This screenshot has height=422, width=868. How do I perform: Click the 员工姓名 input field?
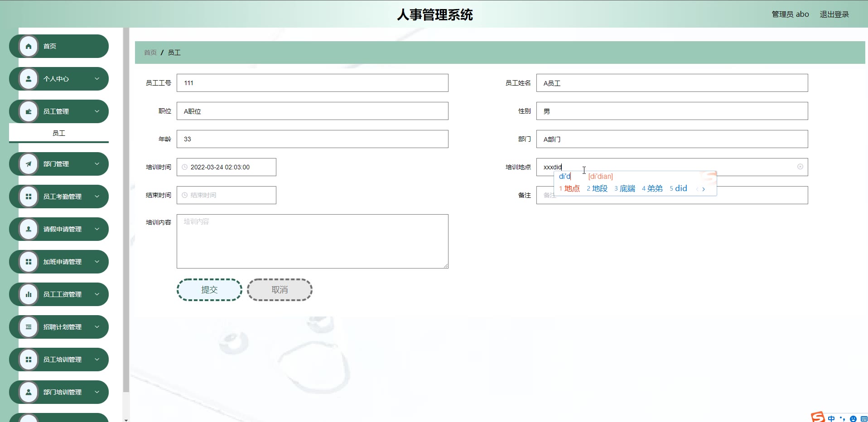(x=672, y=83)
